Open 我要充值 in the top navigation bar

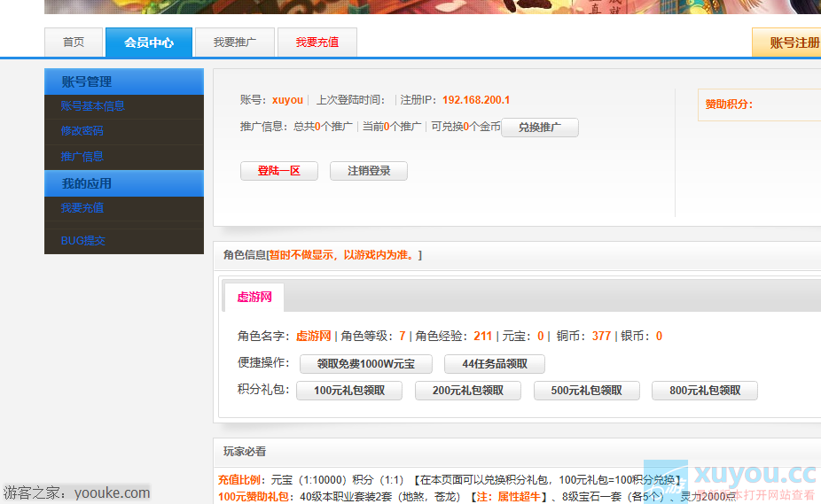pos(317,43)
